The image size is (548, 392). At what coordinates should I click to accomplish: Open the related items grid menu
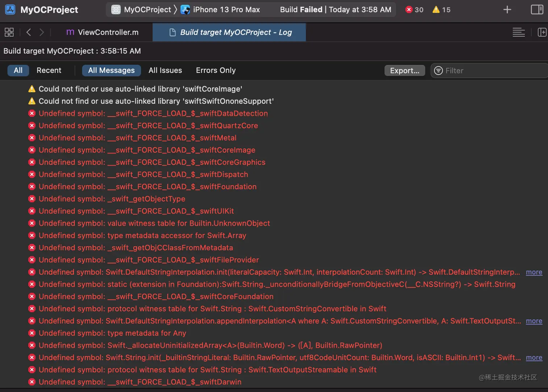coord(9,32)
